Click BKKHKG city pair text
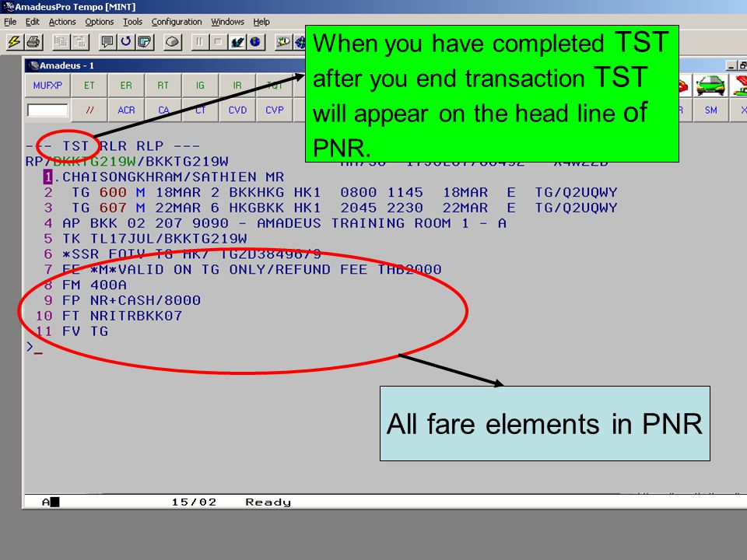The width and height of the screenshot is (747, 560). pyautogui.click(x=256, y=192)
